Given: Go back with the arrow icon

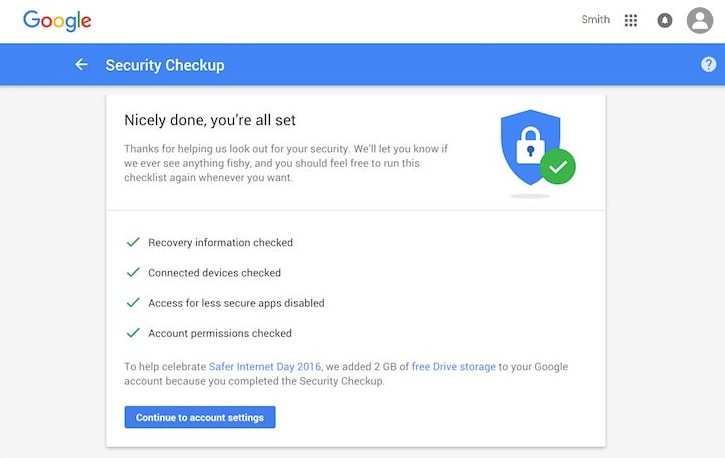Looking at the screenshot, I should pyautogui.click(x=81, y=64).
